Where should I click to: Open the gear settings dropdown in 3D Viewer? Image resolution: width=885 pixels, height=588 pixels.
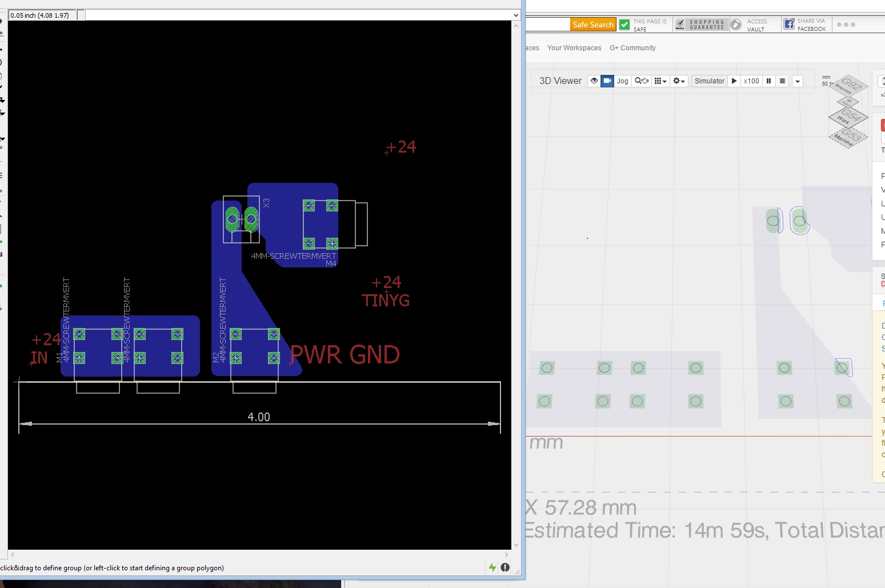679,81
